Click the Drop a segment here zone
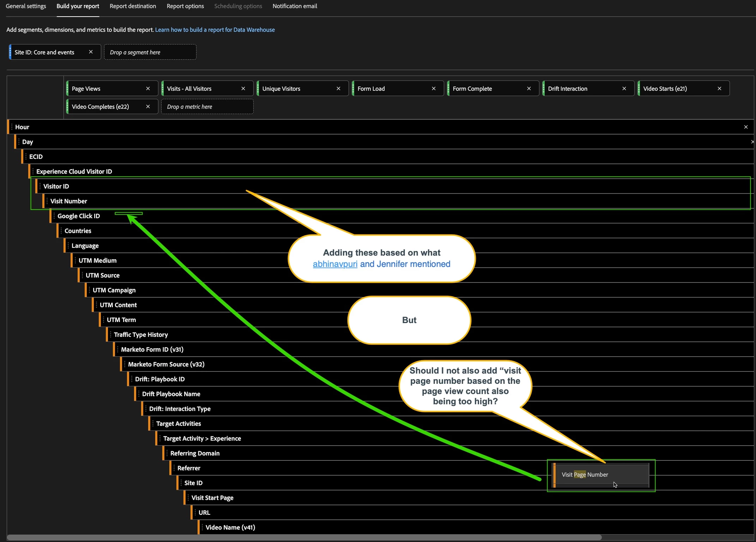The image size is (756, 542). pyautogui.click(x=150, y=52)
